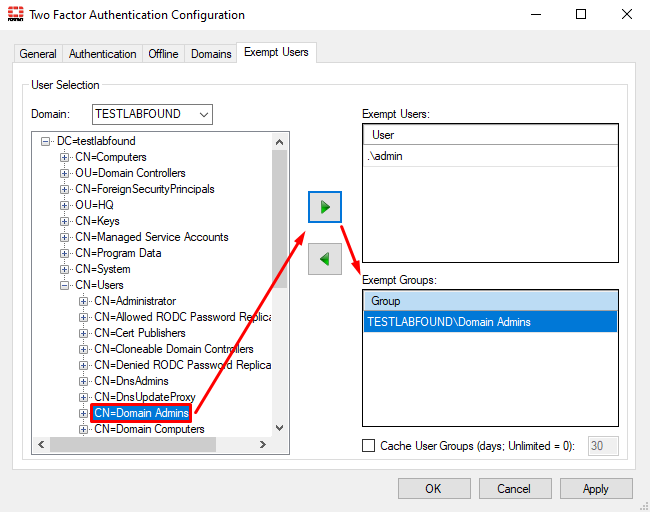
Task: Expand the CN=Program Data node
Action: [x=64, y=253]
